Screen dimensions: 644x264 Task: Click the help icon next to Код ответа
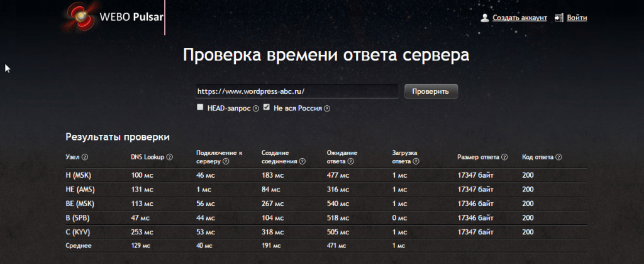click(x=558, y=157)
